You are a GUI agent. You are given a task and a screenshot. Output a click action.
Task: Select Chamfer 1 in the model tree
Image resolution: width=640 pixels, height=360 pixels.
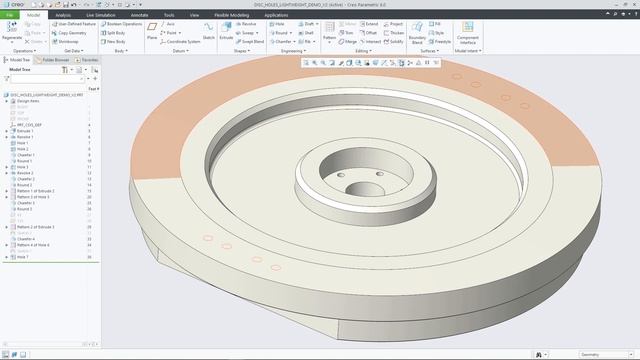pyautogui.click(x=22, y=155)
